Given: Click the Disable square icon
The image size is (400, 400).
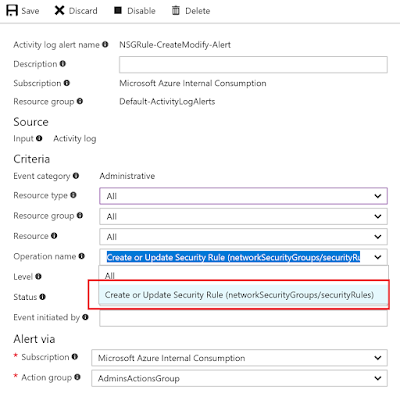Looking at the screenshot, I should click(118, 10).
